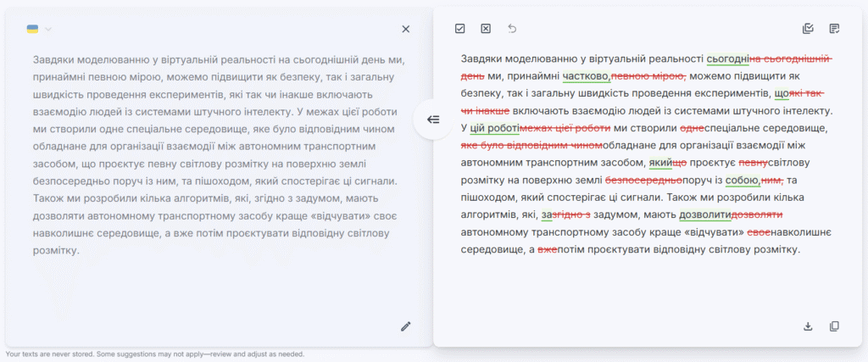
Task: Click the stacked double-check icon at top right
Action: 808,29
